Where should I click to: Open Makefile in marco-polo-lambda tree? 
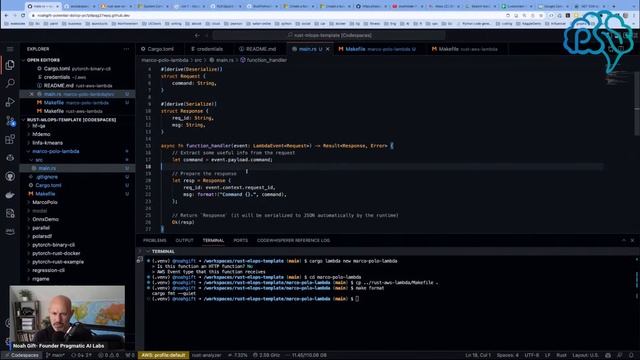pyautogui.click(x=78, y=194)
